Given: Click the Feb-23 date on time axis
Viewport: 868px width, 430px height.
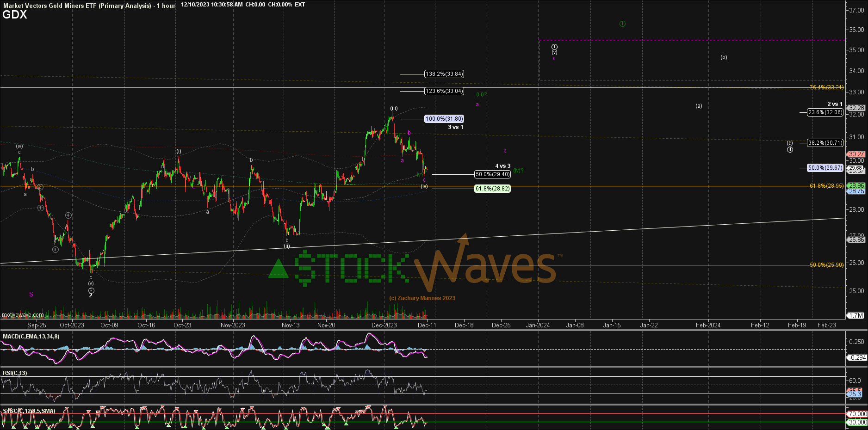Looking at the screenshot, I should tap(827, 325).
